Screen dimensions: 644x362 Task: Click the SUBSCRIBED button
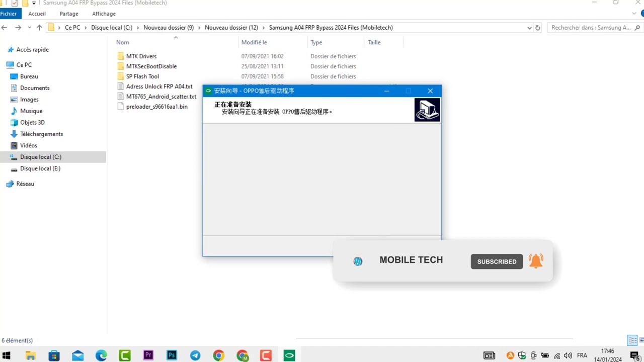point(497,261)
